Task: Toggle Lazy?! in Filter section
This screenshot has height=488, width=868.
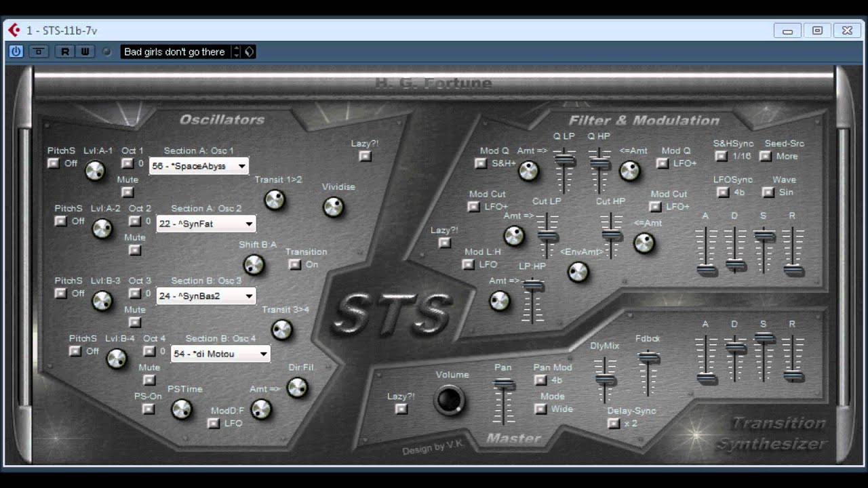Action: (445, 243)
